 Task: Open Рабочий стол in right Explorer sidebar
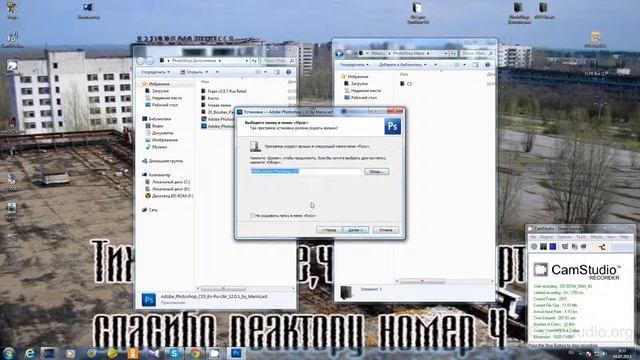361,98
